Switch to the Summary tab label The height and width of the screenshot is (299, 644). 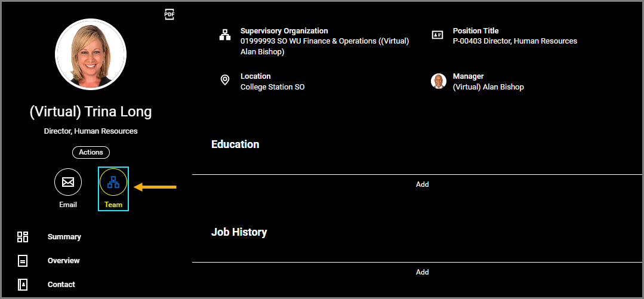click(64, 237)
